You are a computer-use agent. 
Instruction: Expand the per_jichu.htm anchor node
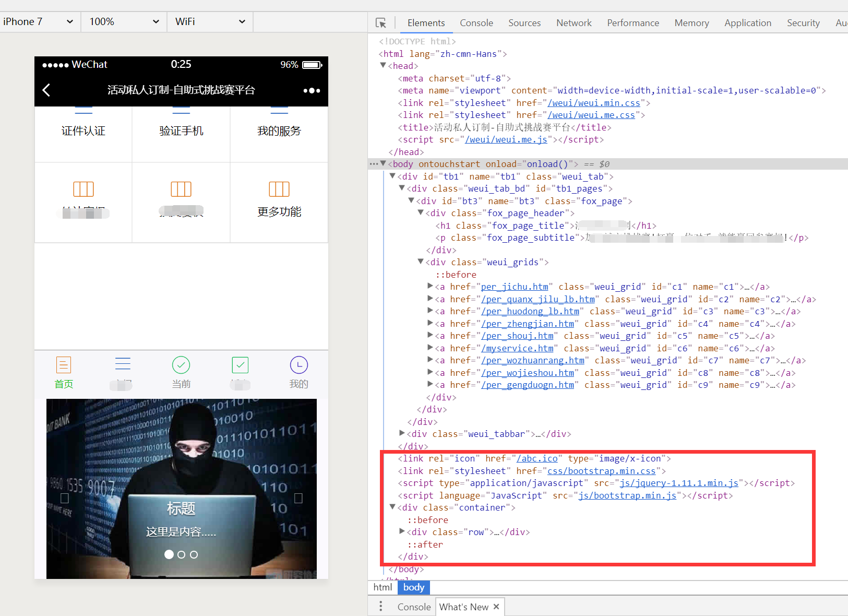tap(430, 286)
